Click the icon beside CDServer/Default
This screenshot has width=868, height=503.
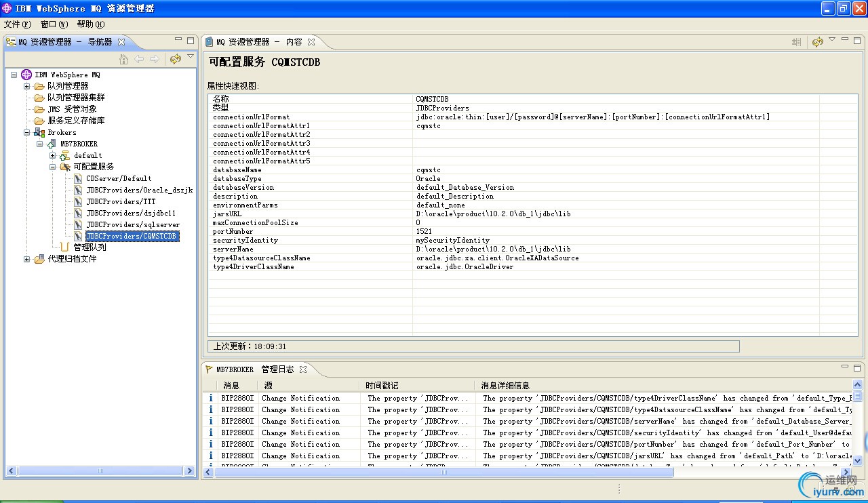[78, 178]
